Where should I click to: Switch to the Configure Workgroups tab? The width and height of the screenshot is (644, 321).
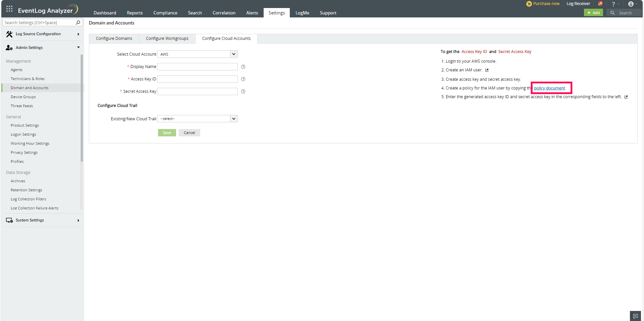(x=167, y=39)
